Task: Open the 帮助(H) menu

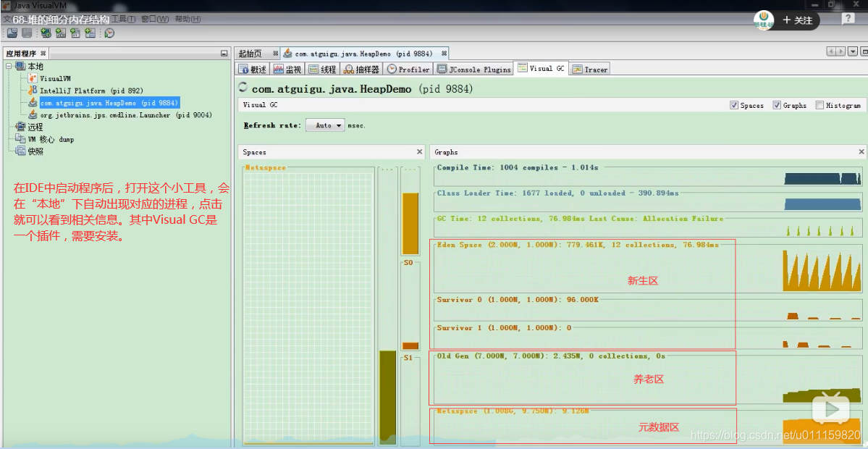Action: tap(187, 19)
